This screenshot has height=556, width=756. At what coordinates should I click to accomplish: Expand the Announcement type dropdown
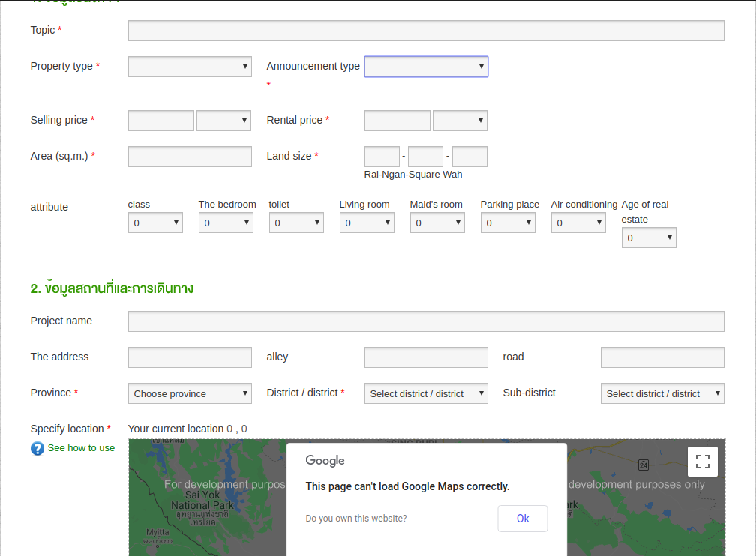(x=426, y=67)
